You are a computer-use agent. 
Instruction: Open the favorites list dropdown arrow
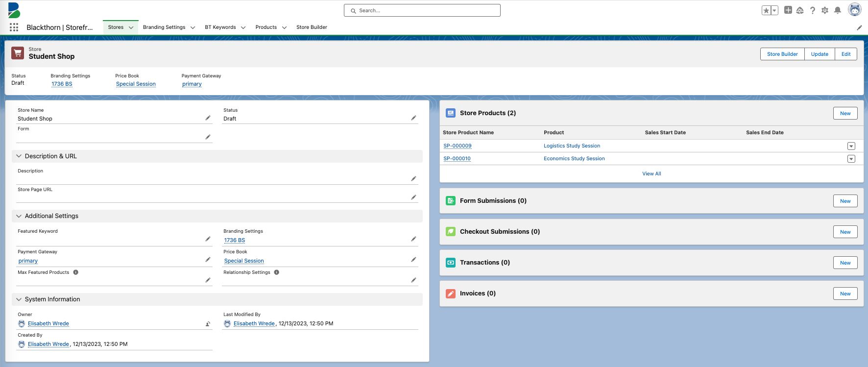coord(774,10)
